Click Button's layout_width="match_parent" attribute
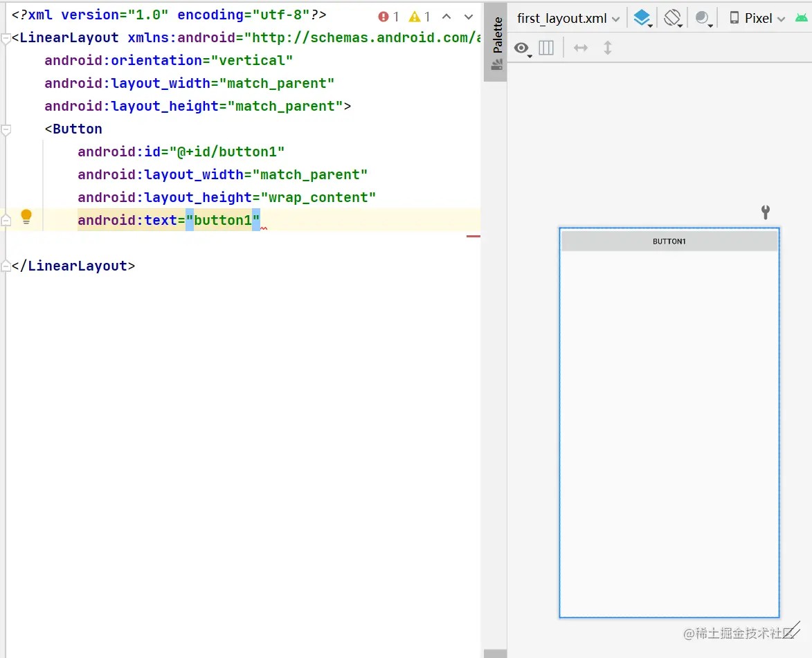 pos(223,175)
